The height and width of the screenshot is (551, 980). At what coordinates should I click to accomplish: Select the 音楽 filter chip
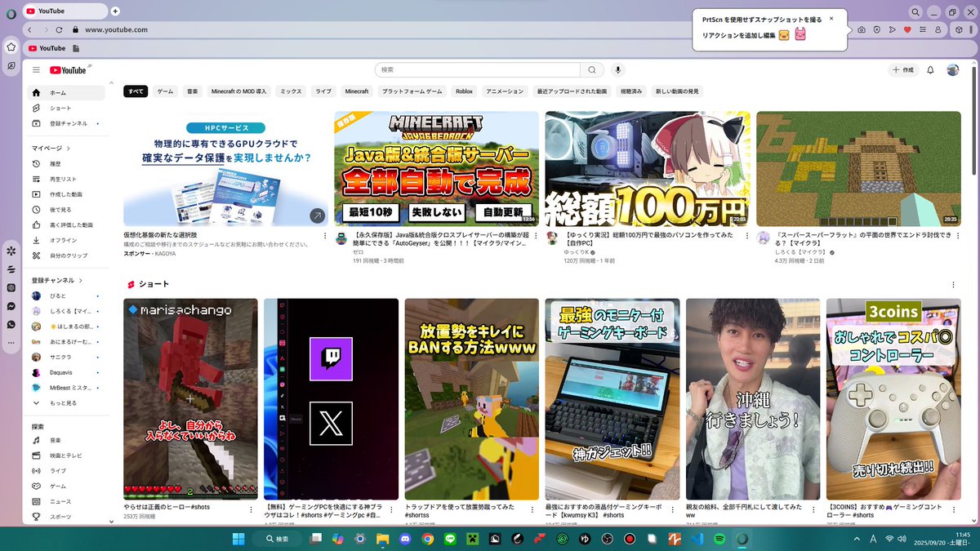point(192,91)
